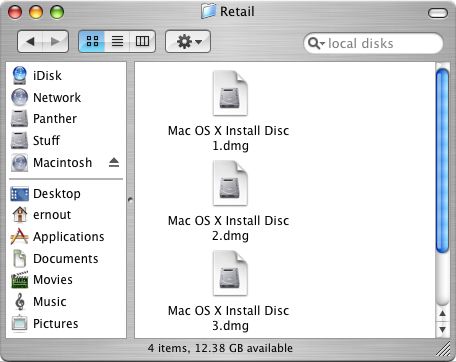Select the Macintosh volume icon
This screenshot has width=456, height=362.
point(19,163)
